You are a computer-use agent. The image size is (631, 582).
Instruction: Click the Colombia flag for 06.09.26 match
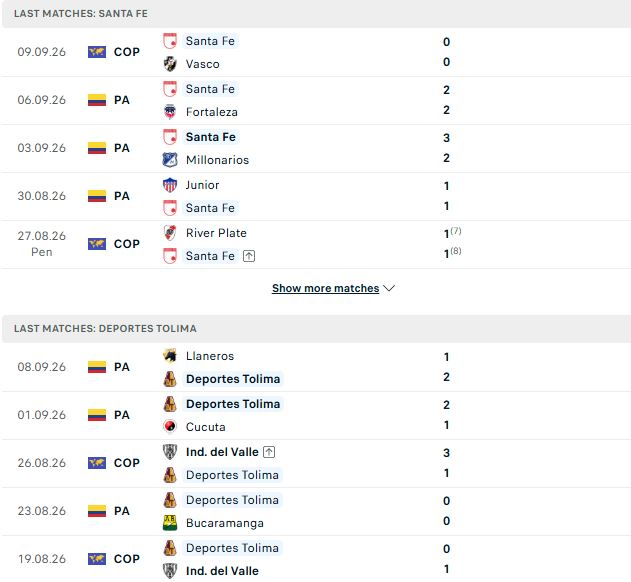pos(97,100)
